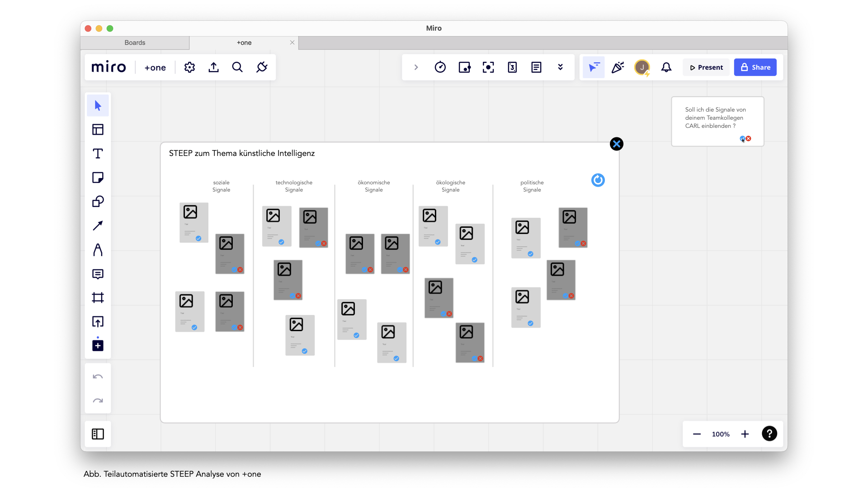The image size is (868, 488).
Task: Decline CARL signals with red X
Action: (749, 139)
